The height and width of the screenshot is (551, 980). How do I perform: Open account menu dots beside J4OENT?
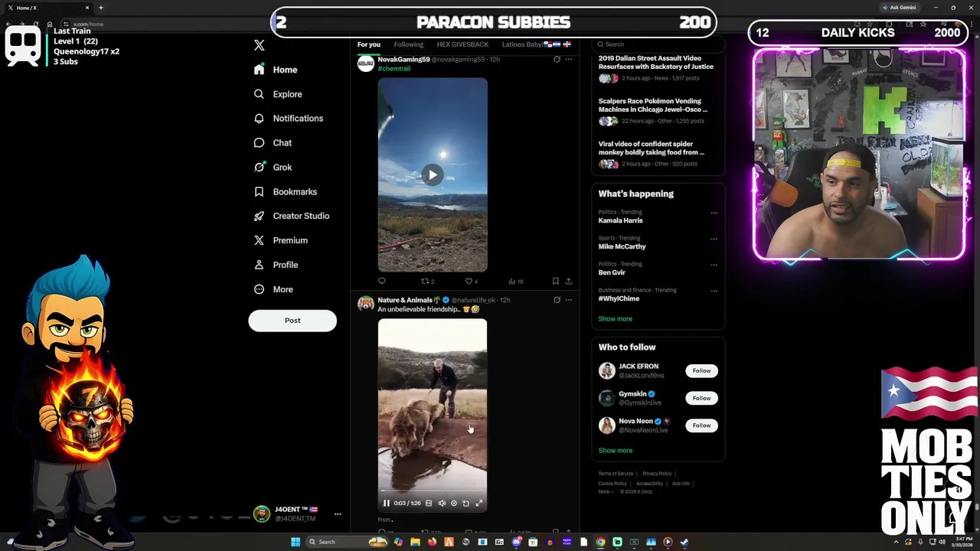pyautogui.click(x=338, y=514)
